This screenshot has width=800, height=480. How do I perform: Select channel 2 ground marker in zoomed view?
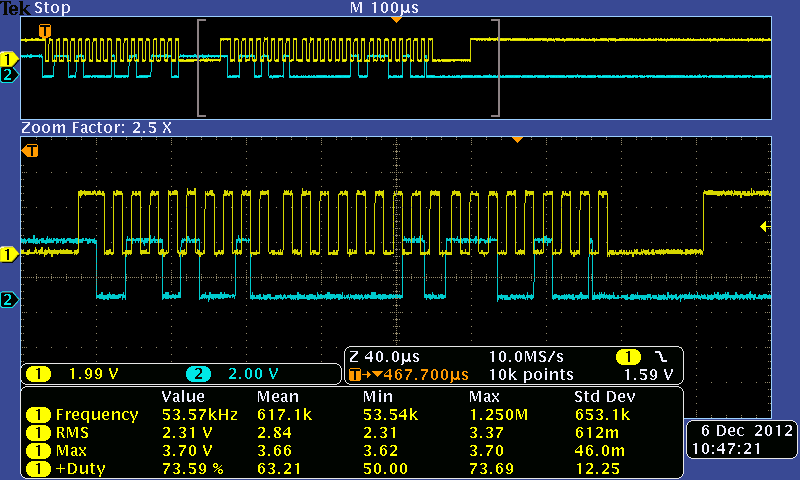9,299
